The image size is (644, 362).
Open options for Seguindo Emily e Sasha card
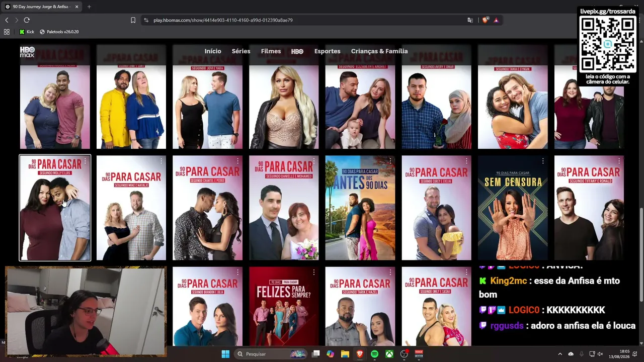466,273
